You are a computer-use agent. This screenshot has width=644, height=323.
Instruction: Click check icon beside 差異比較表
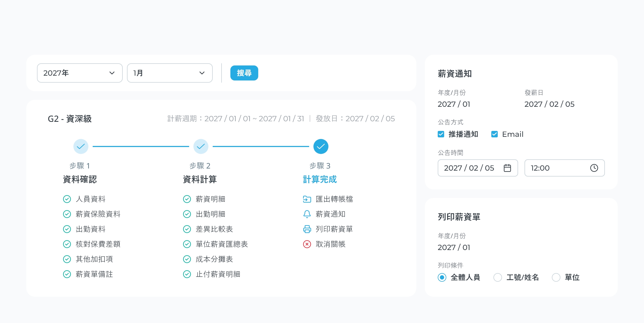coord(187,229)
